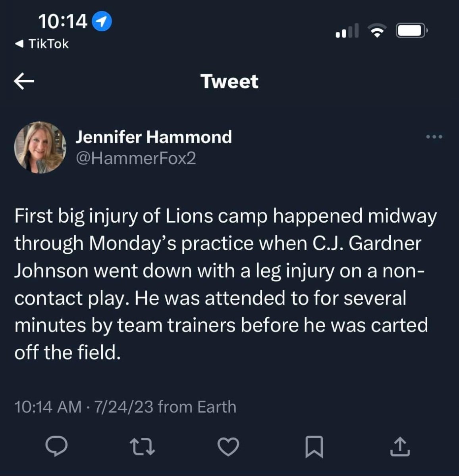Open Jennifer Hammond's profile picture
The height and width of the screenshot is (476, 459).
click(40, 148)
